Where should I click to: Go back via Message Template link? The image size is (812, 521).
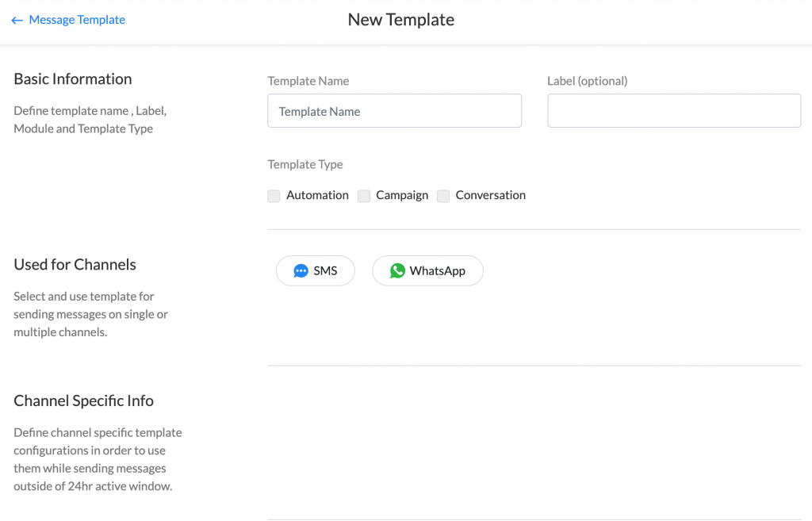[x=77, y=20]
